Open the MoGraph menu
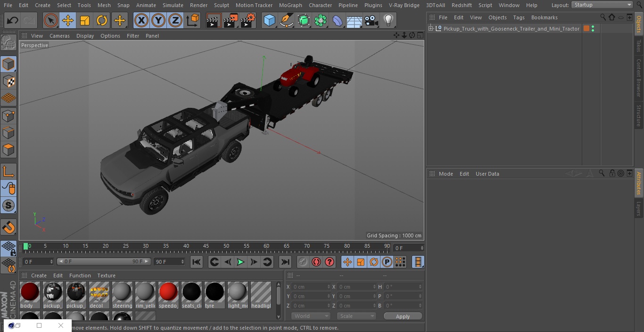Screen dimensions: 644x332 pos(290,5)
